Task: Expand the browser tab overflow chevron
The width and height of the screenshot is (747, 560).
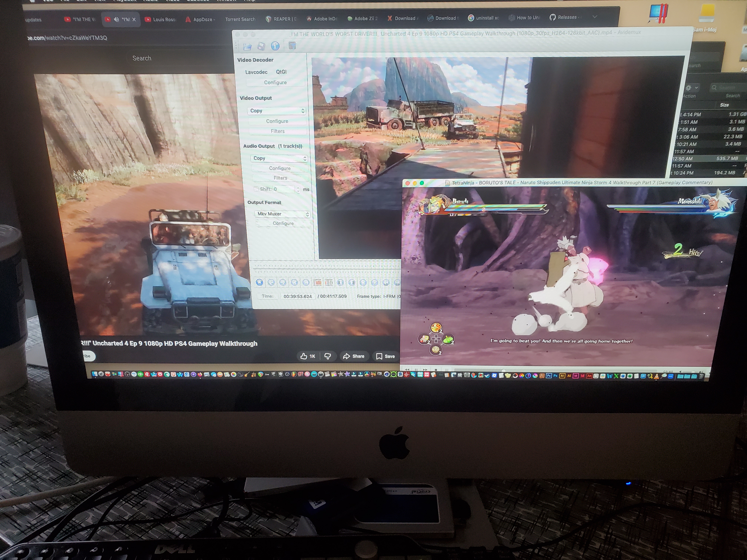Action: click(x=595, y=16)
